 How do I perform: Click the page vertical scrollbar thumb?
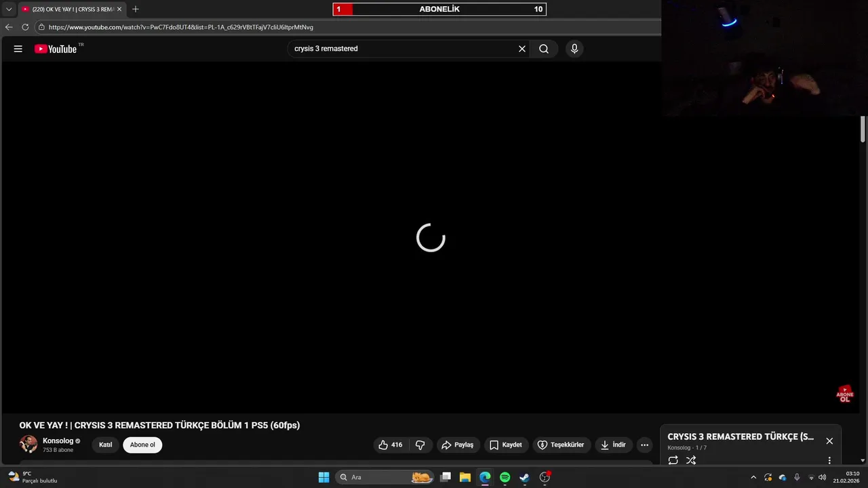863,129
